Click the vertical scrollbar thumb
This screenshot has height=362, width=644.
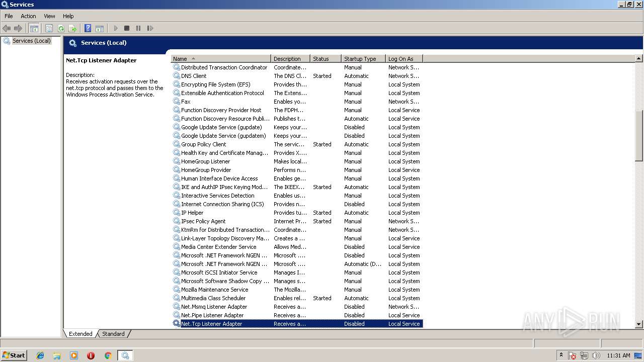(x=639, y=136)
